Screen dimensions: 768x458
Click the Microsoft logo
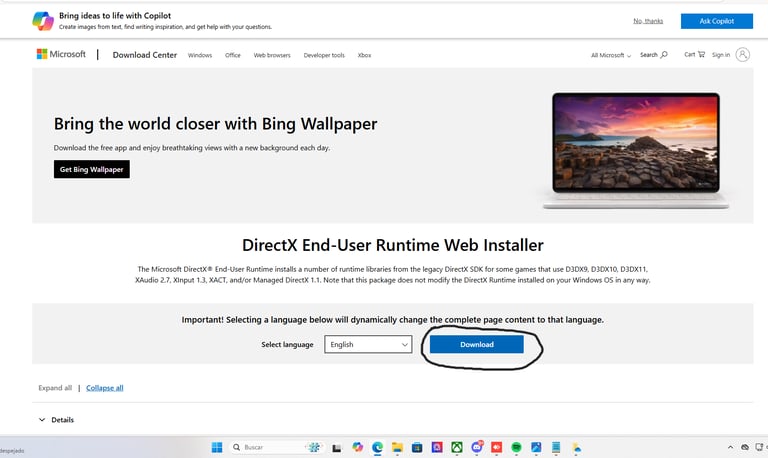point(61,54)
